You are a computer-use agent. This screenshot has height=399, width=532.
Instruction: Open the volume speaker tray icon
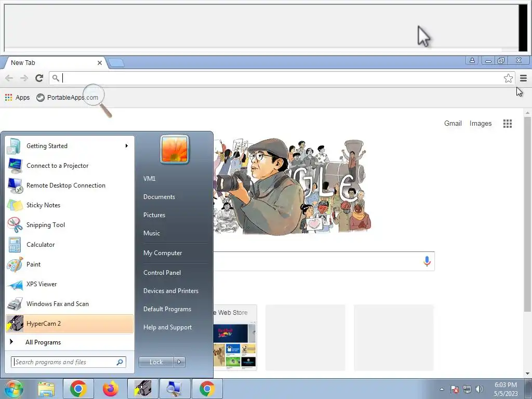pyautogui.click(x=480, y=389)
